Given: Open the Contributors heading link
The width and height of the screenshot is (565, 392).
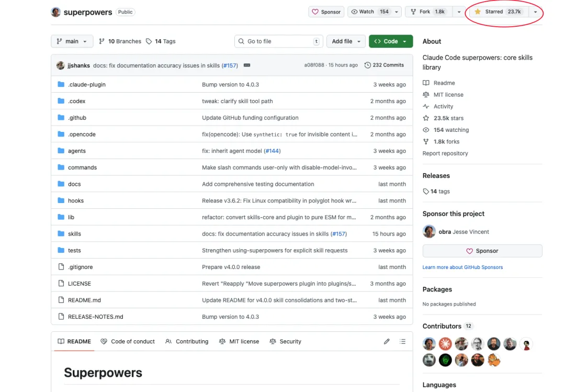Looking at the screenshot, I should 442,326.
